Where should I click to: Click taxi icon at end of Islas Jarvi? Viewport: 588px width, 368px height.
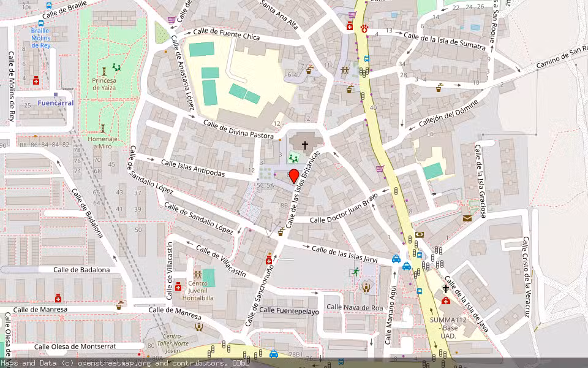coord(396,259)
